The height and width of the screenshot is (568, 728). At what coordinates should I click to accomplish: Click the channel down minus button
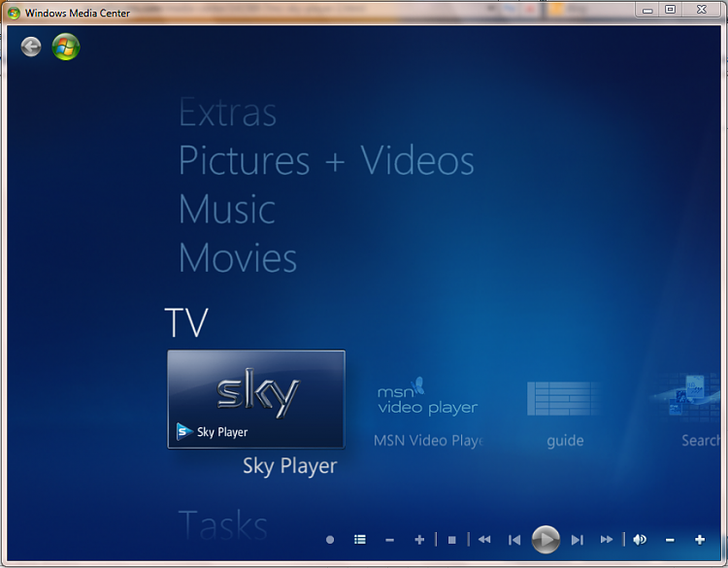tap(389, 540)
